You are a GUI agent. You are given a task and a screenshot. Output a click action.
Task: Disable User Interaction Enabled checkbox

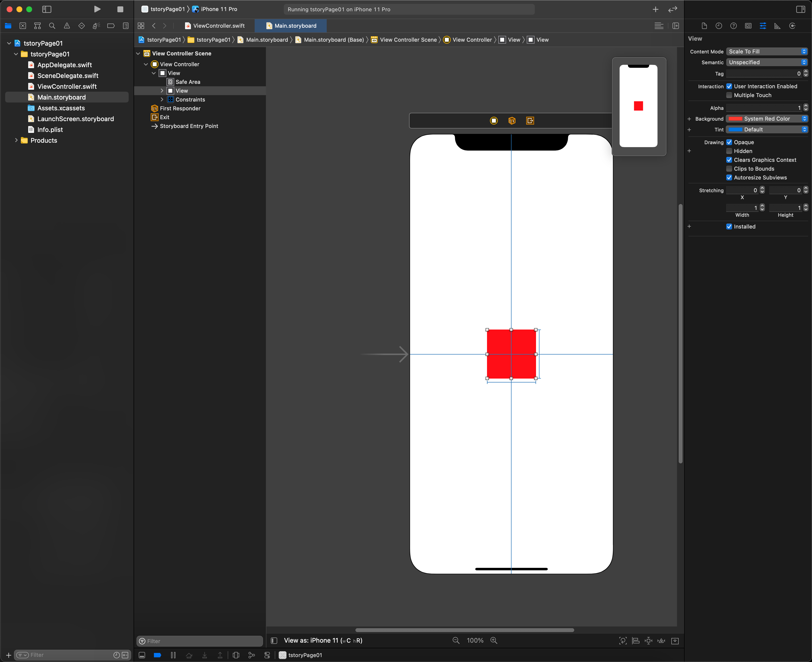coord(729,87)
